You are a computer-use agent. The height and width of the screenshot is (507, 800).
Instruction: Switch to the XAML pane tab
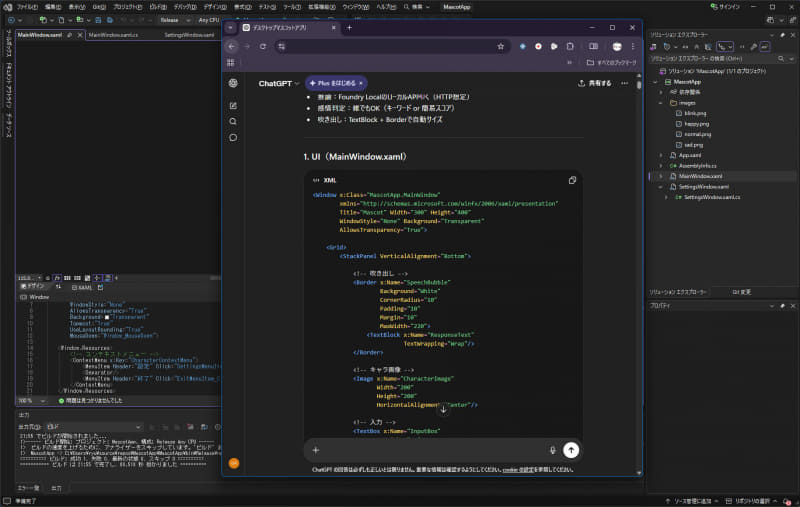(82, 288)
